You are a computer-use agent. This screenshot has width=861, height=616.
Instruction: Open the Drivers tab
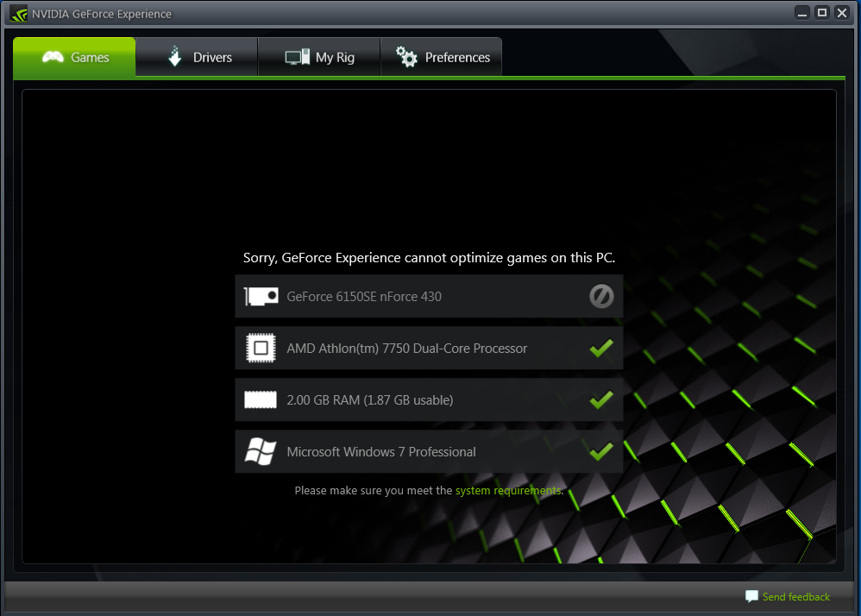coord(197,57)
